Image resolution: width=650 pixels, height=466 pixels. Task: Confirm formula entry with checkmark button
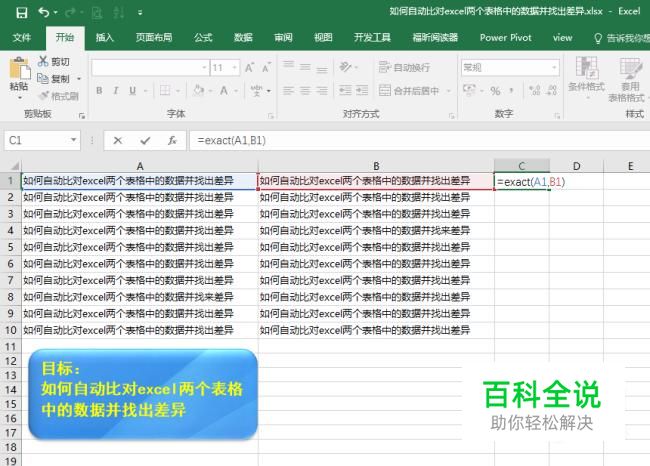point(145,141)
